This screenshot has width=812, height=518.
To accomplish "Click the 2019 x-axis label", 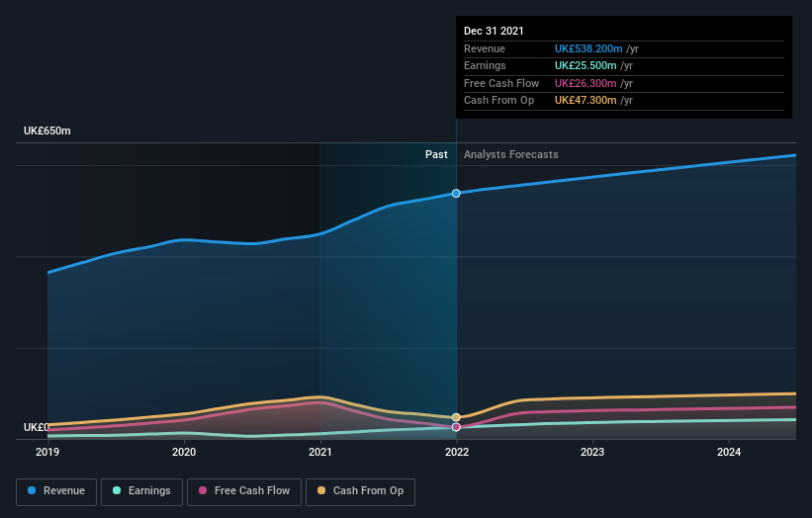I will point(47,452).
